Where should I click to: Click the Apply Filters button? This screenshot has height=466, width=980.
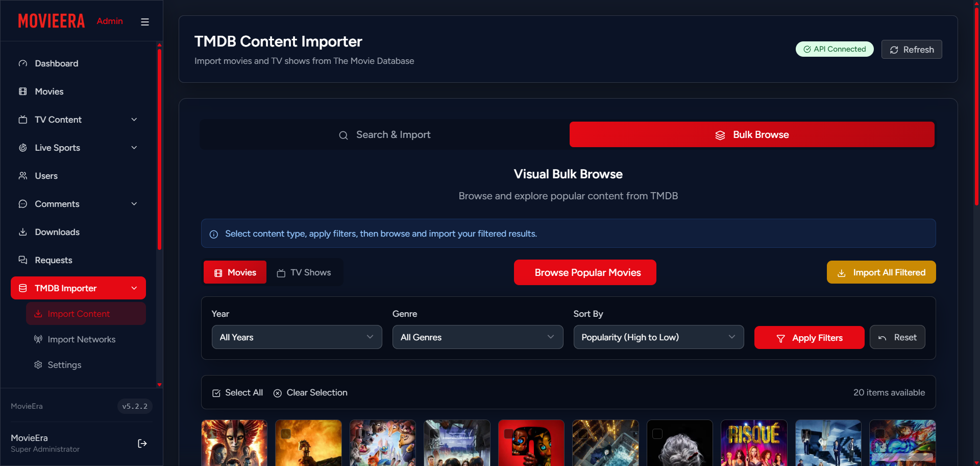809,338
